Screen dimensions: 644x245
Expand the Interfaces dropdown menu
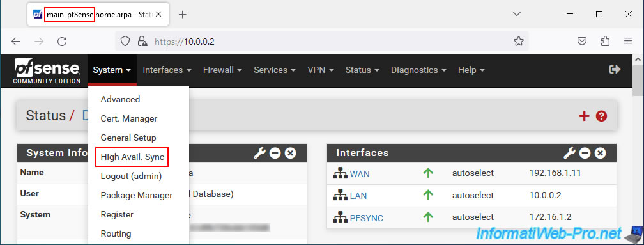167,70
